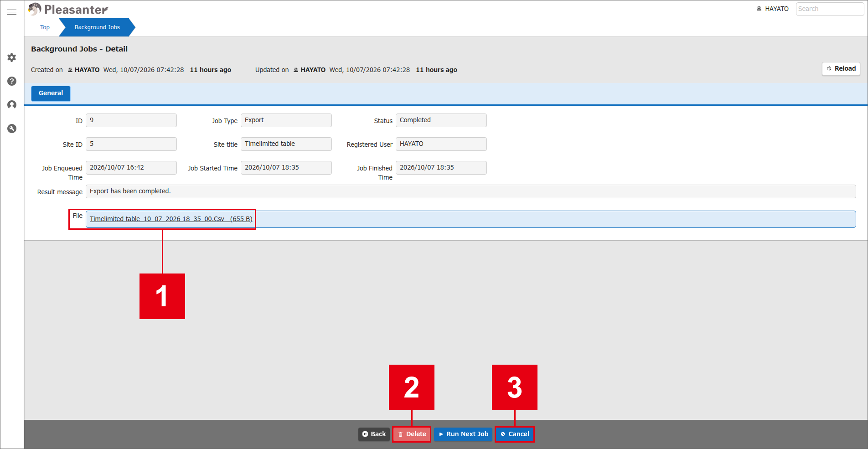Click Job Finished Time field value
The height and width of the screenshot is (449, 868).
pos(441,168)
